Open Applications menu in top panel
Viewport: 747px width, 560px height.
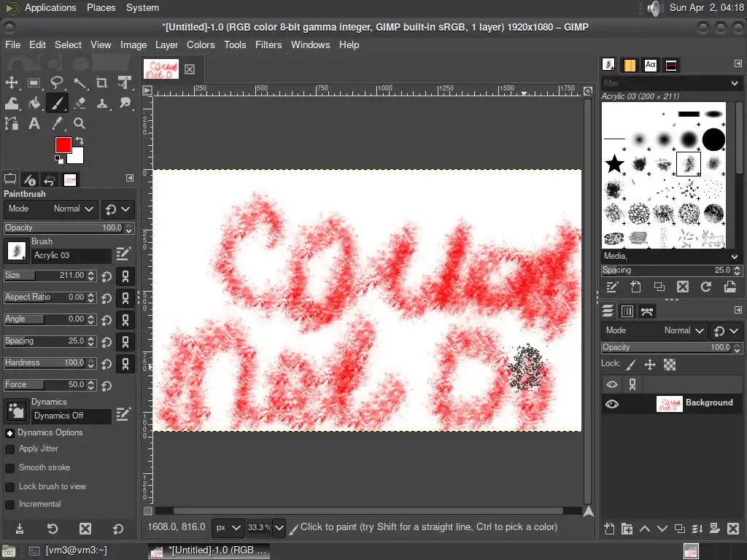50,7
